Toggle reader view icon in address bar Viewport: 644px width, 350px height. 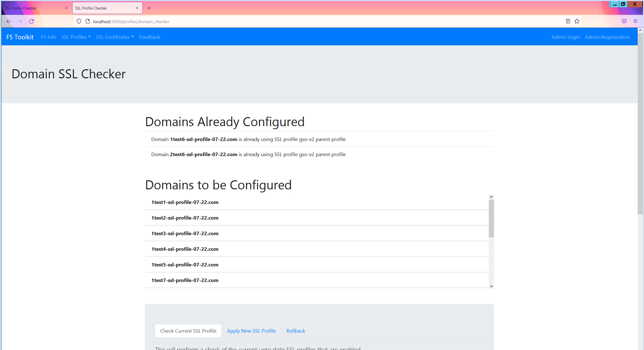(568, 21)
